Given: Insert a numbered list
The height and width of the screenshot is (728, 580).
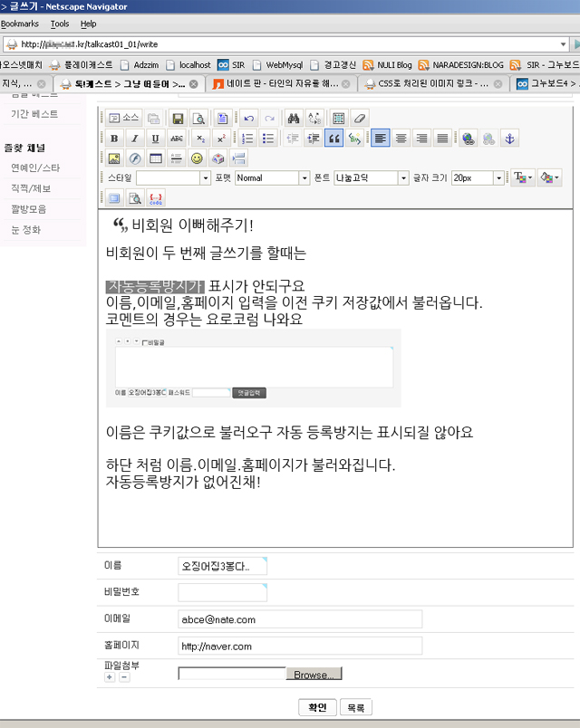Looking at the screenshot, I should [247, 139].
